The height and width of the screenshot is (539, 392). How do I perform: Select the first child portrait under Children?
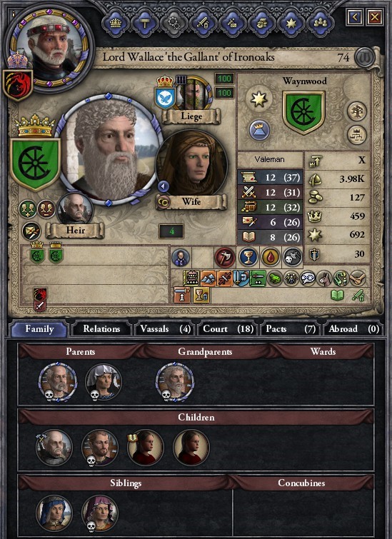[x=54, y=448]
